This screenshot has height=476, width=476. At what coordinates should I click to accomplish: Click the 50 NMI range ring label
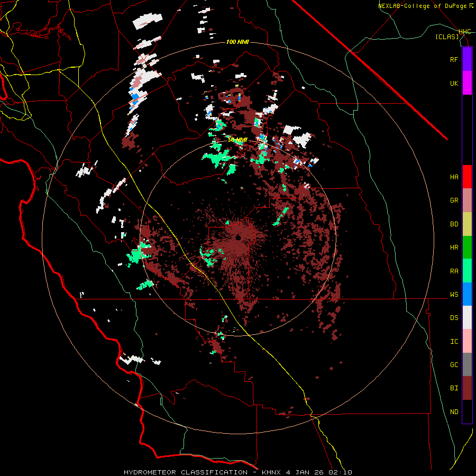pos(237,140)
